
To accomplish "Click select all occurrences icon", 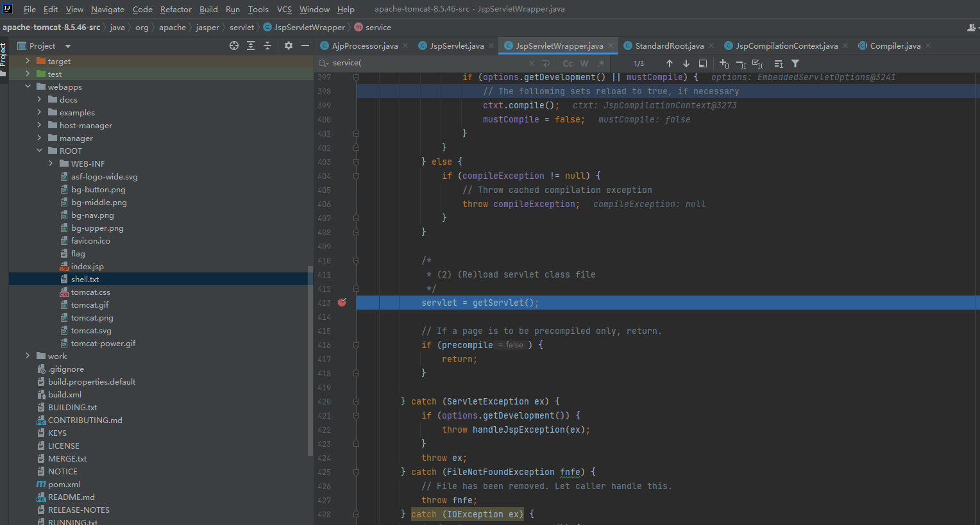I will click(x=757, y=63).
